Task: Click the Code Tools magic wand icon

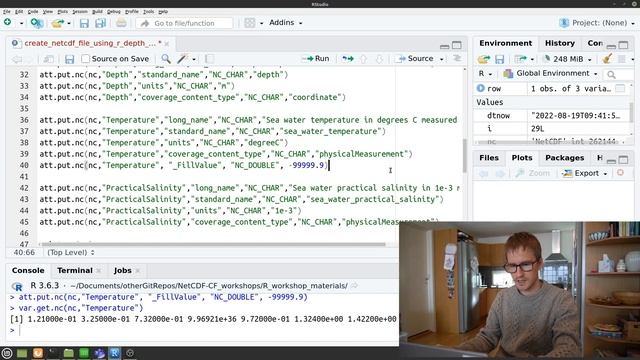Action: pyautogui.click(x=182, y=59)
